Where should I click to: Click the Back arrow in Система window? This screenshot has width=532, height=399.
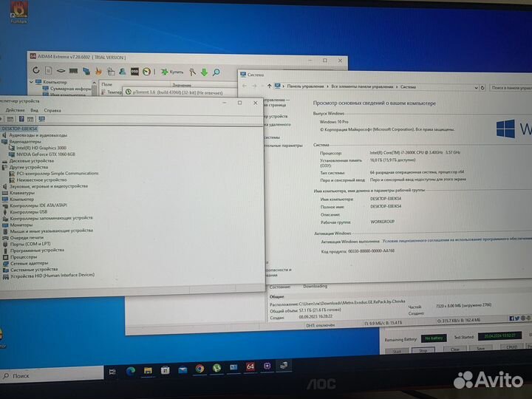245,86
